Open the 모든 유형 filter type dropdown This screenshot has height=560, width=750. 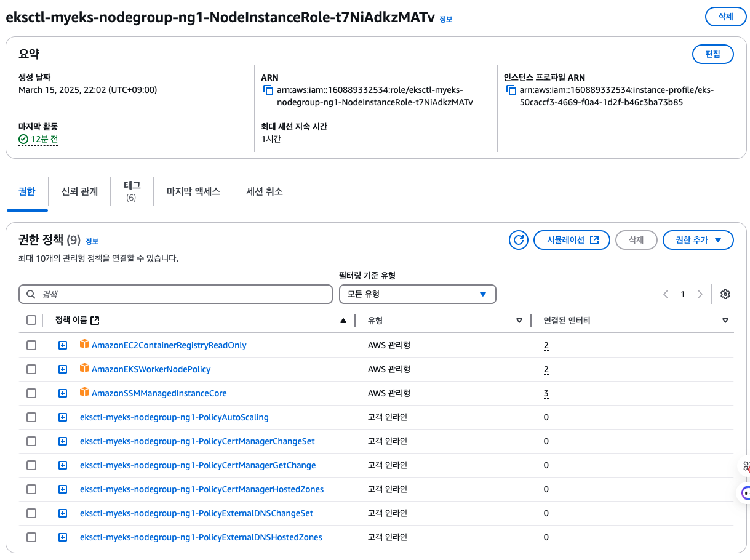pyautogui.click(x=418, y=294)
